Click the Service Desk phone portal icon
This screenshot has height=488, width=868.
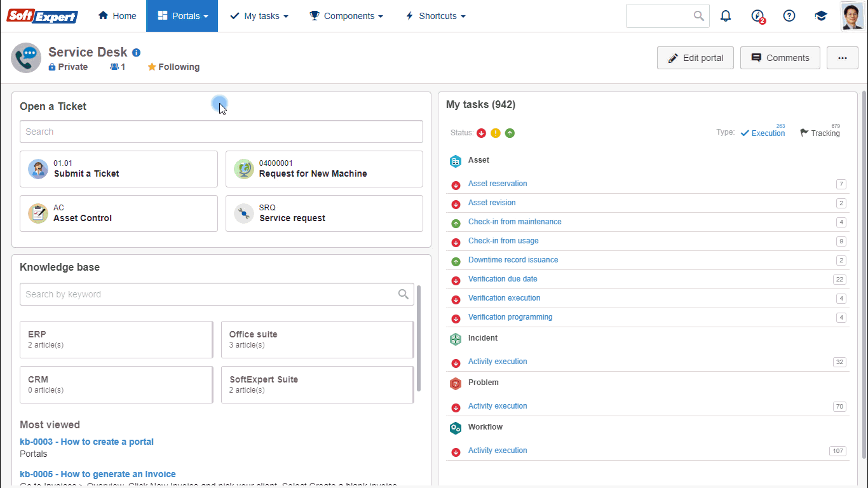pyautogui.click(x=26, y=58)
